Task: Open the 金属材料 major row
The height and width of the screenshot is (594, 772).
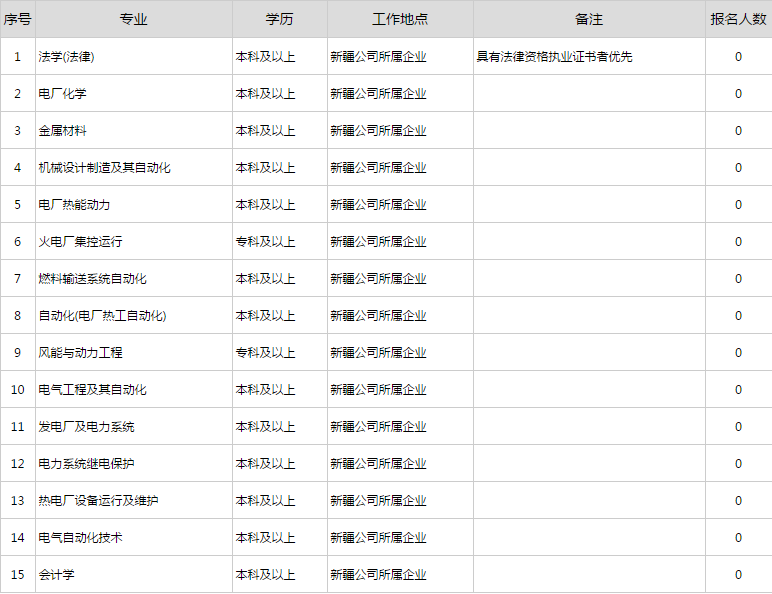Action: coord(62,131)
